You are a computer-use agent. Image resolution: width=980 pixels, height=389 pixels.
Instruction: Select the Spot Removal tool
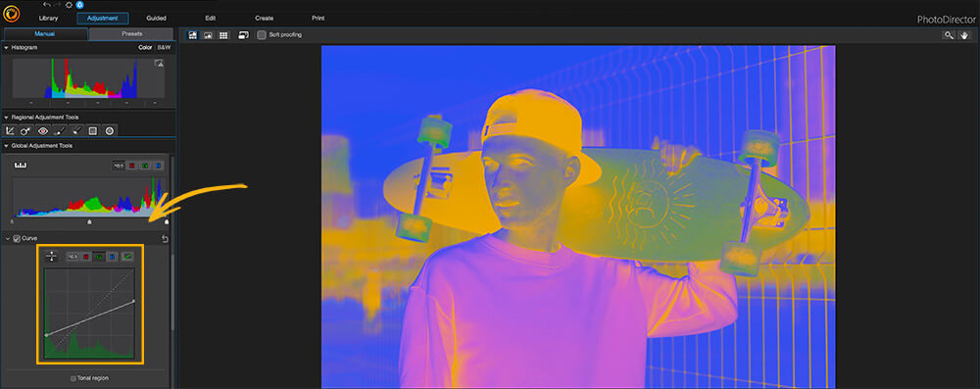[26, 130]
